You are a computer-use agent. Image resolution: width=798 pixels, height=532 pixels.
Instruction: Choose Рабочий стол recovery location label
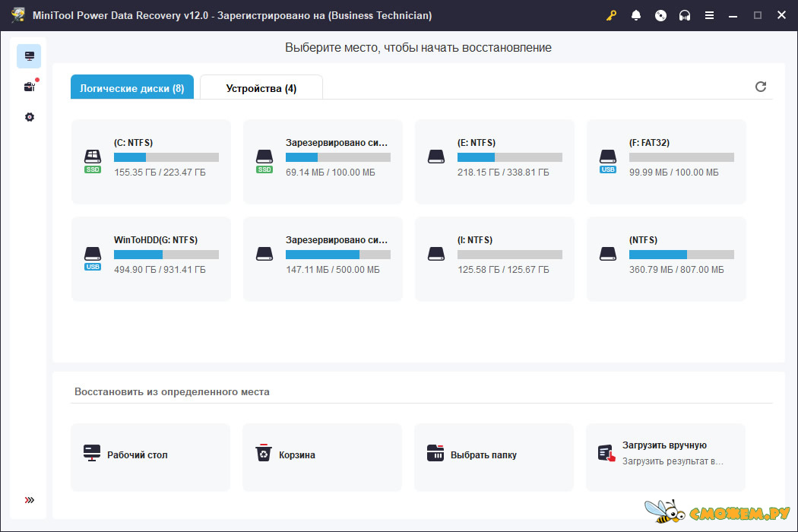(138, 455)
